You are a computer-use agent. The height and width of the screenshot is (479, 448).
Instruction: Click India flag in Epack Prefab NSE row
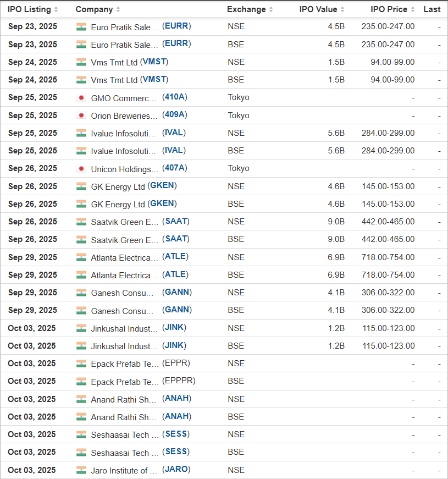coord(81,364)
